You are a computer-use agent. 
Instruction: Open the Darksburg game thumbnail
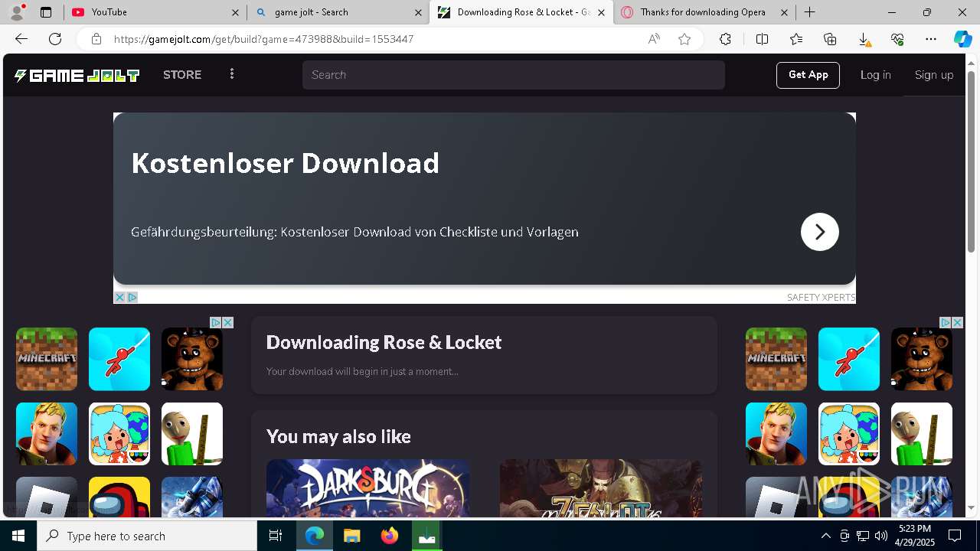[x=367, y=488]
